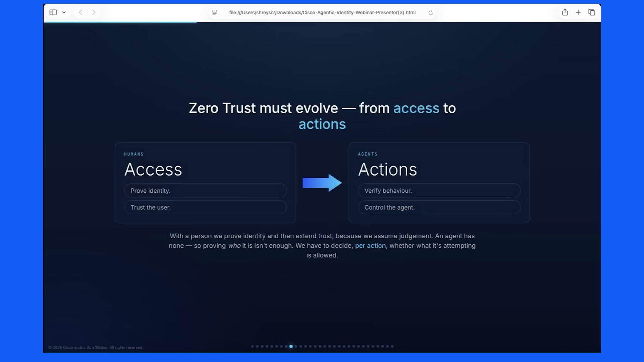Reload the page with the refresh icon

431,13
